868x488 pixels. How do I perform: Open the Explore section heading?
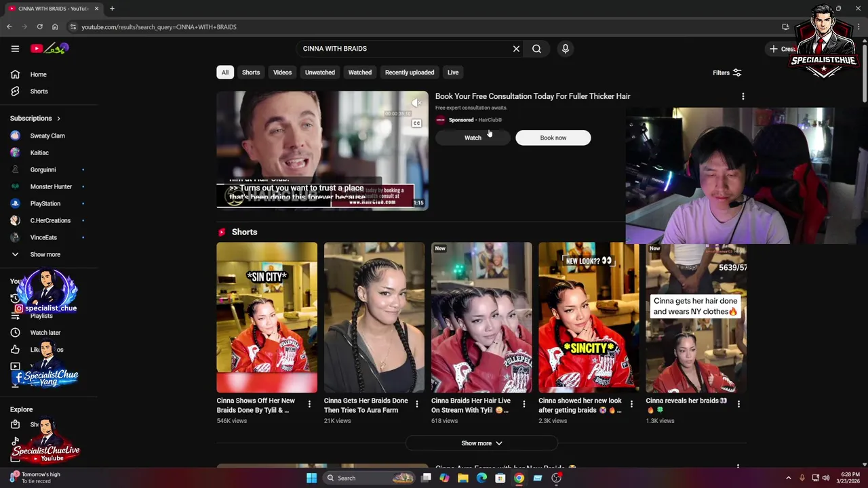pos(21,409)
